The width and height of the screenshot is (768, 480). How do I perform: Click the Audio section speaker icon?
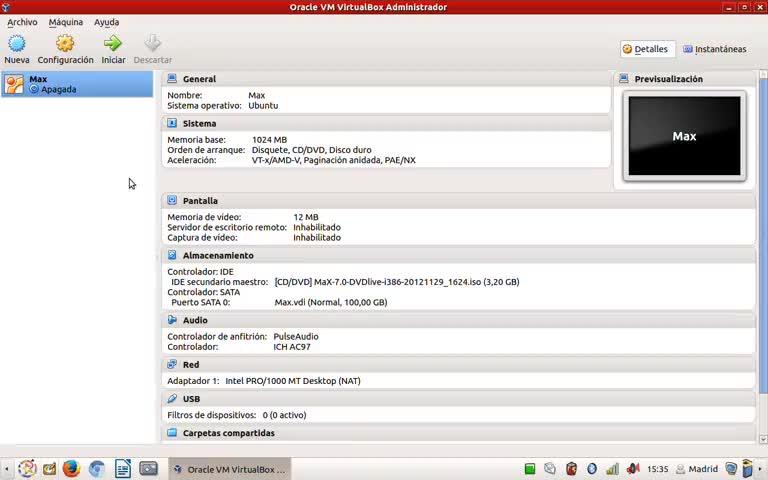[172, 321]
